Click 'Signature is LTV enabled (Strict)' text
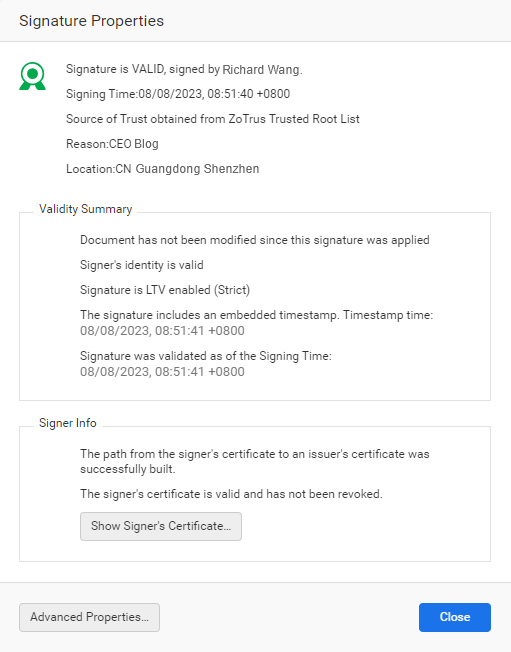The width and height of the screenshot is (511, 652). tap(165, 290)
